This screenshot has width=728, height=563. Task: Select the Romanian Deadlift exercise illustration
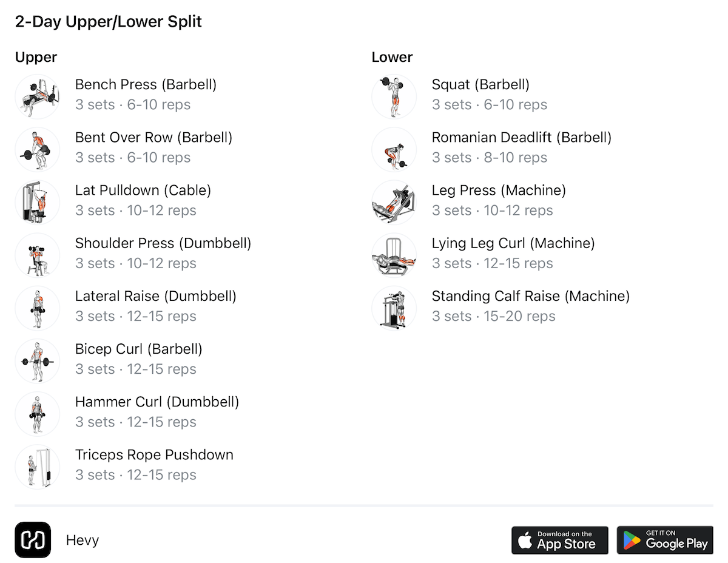(x=394, y=149)
